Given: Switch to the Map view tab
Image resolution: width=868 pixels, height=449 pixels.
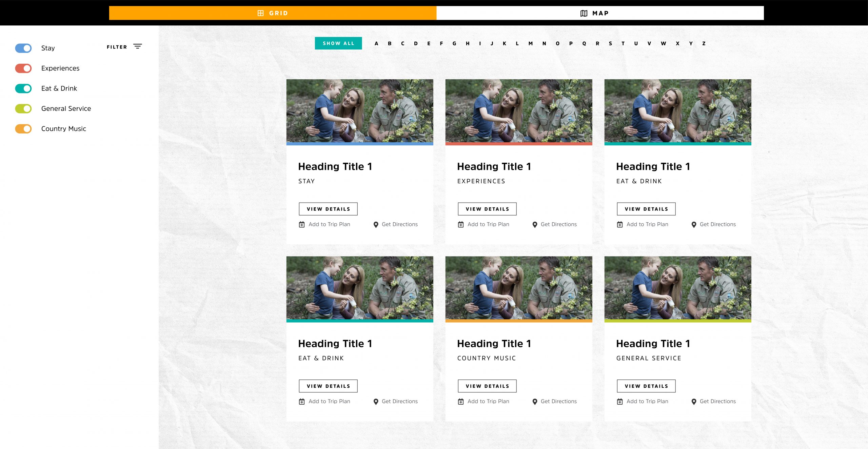Looking at the screenshot, I should click(x=600, y=13).
